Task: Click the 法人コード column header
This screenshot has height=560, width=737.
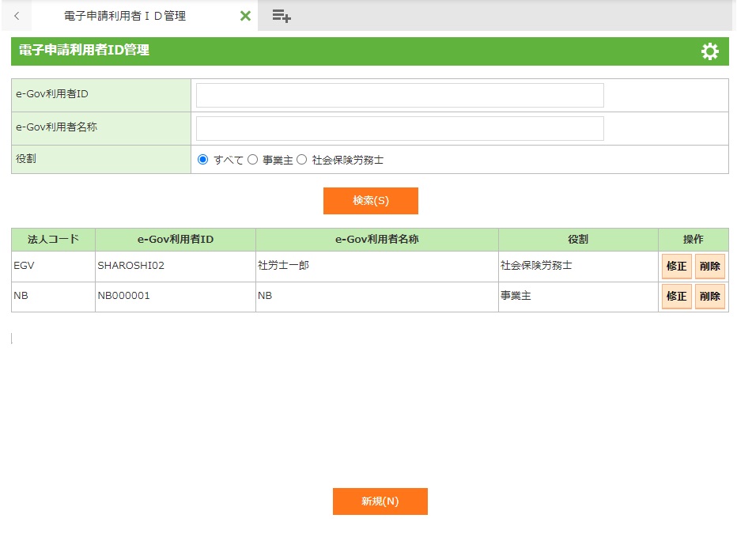Action: pyautogui.click(x=53, y=240)
